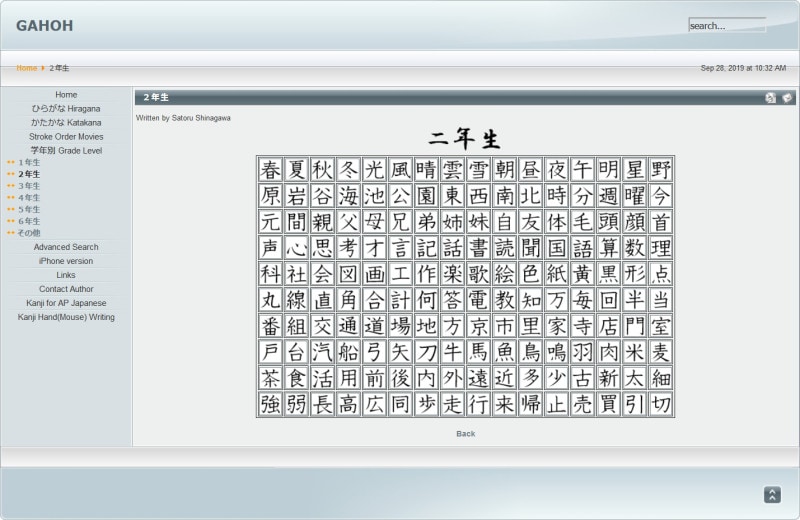Select その他 submenu item
The width and height of the screenshot is (800, 520).
(x=29, y=233)
